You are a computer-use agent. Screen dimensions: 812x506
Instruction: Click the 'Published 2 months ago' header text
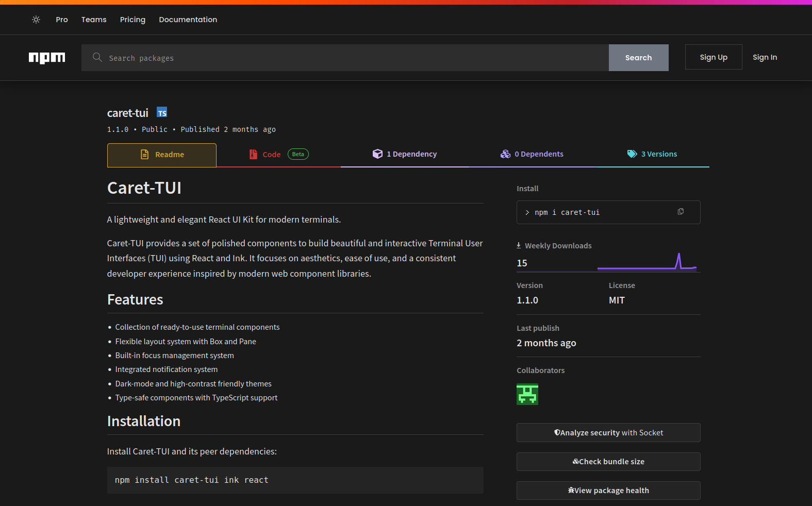[x=228, y=129]
